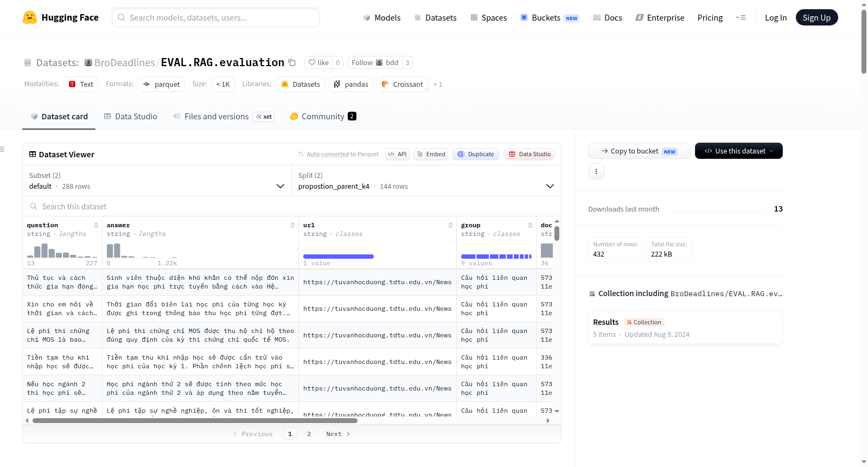Click Follow bdd button

click(x=375, y=62)
